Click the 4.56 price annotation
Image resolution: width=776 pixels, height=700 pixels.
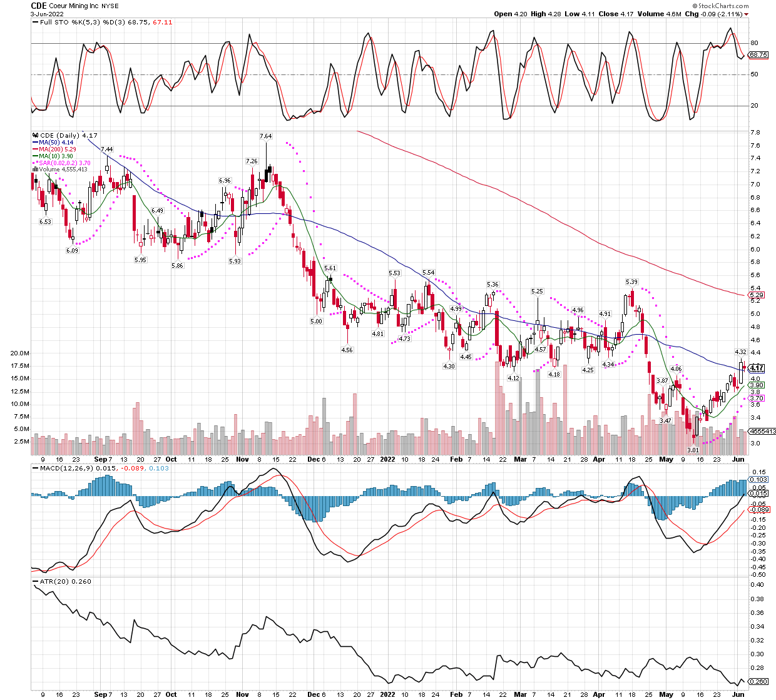(347, 350)
